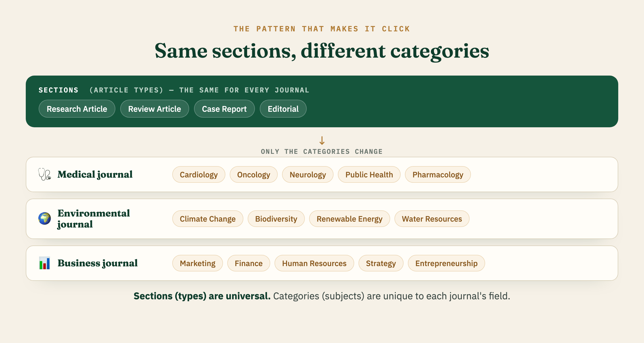
Task: Click the bold 'Sections (types) are universal.' text
Action: tap(202, 296)
